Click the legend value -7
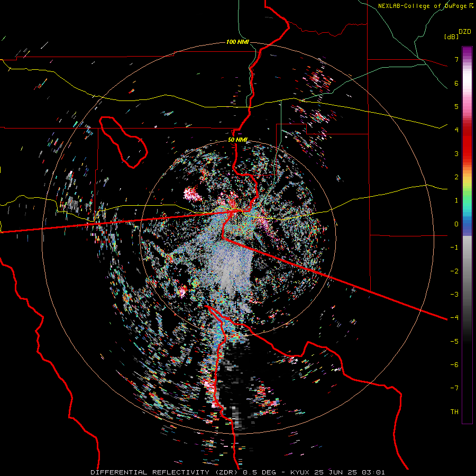The height and width of the screenshot is (476, 476). [x=454, y=388]
